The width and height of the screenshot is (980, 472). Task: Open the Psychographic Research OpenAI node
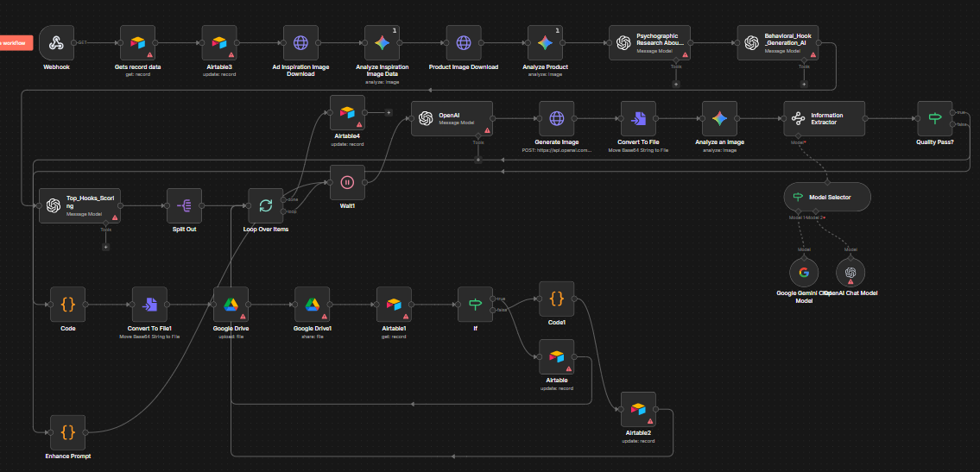[649, 42]
